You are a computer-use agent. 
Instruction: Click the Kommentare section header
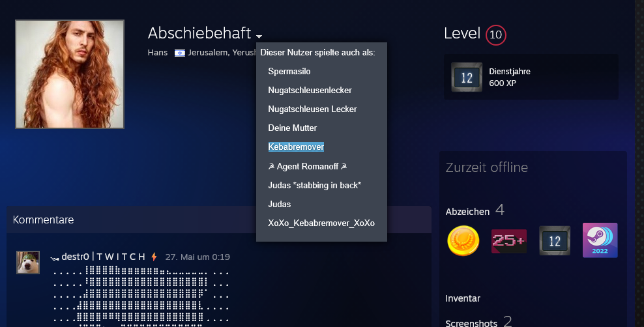[x=43, y=220]
